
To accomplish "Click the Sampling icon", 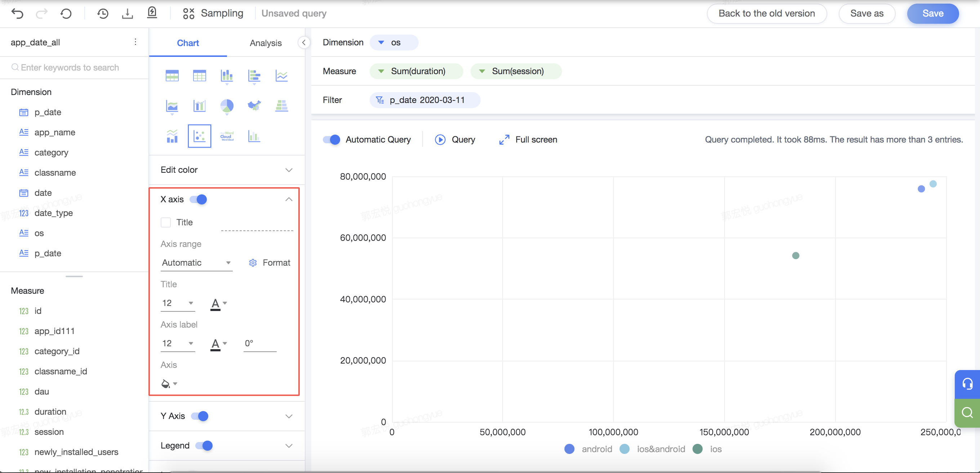I will click(x=189, y=14).
